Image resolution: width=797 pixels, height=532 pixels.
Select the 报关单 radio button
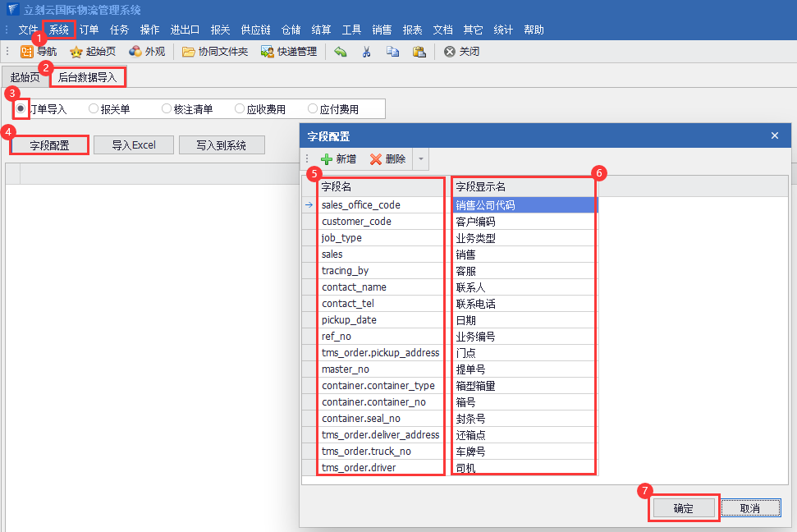[x=94, y=108]
